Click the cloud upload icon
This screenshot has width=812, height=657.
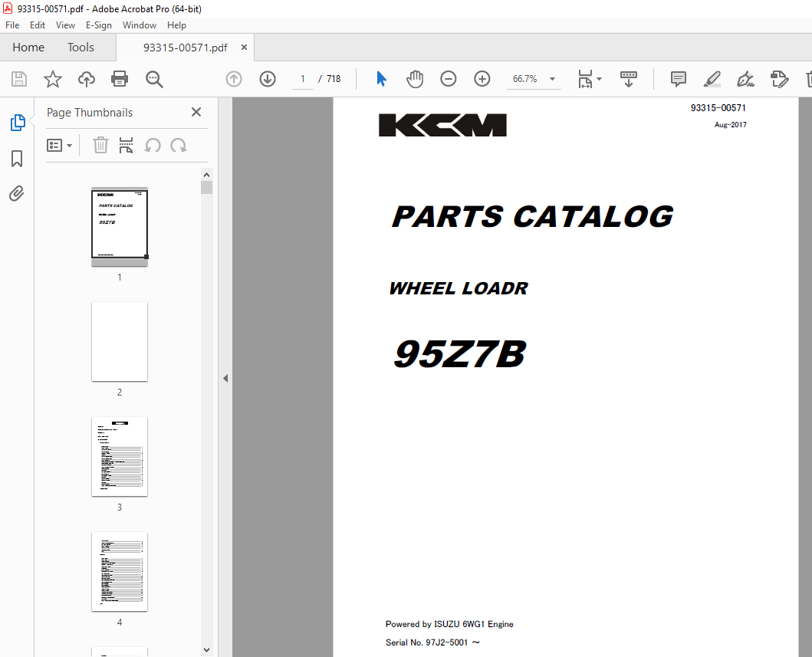[x=87, y=79]
